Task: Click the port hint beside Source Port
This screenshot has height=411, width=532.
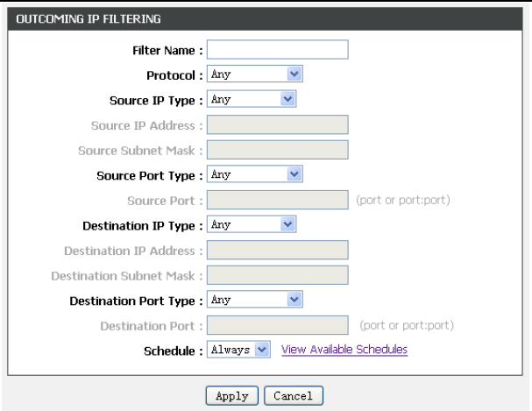Action: (403, 200)
